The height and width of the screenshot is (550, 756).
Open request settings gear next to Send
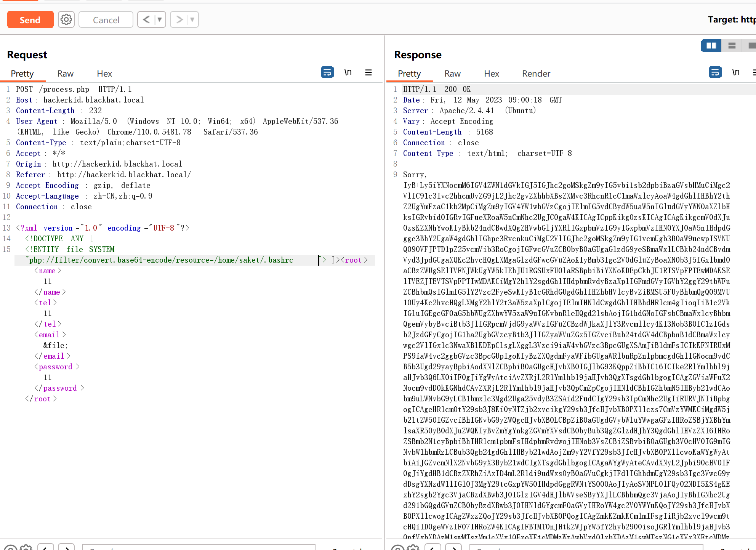(x=66, y=19)
